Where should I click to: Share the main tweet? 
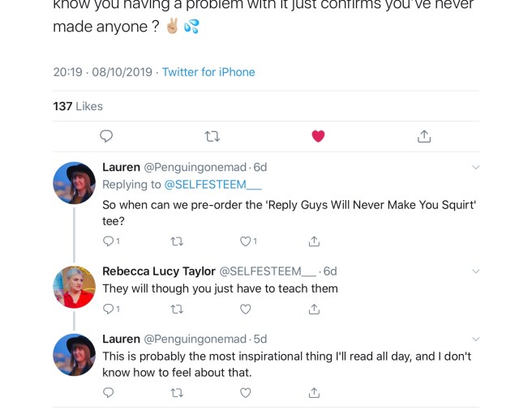tap(423, 136)
